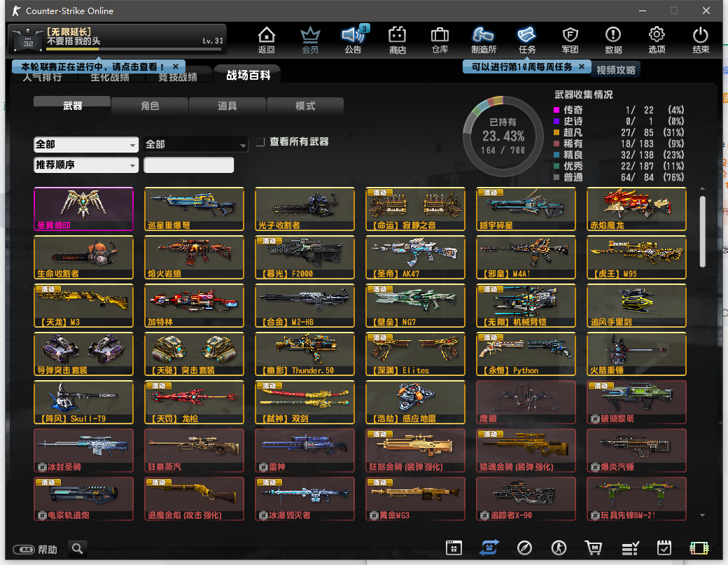Click the player profile card Lv.32

click(118, 39)
